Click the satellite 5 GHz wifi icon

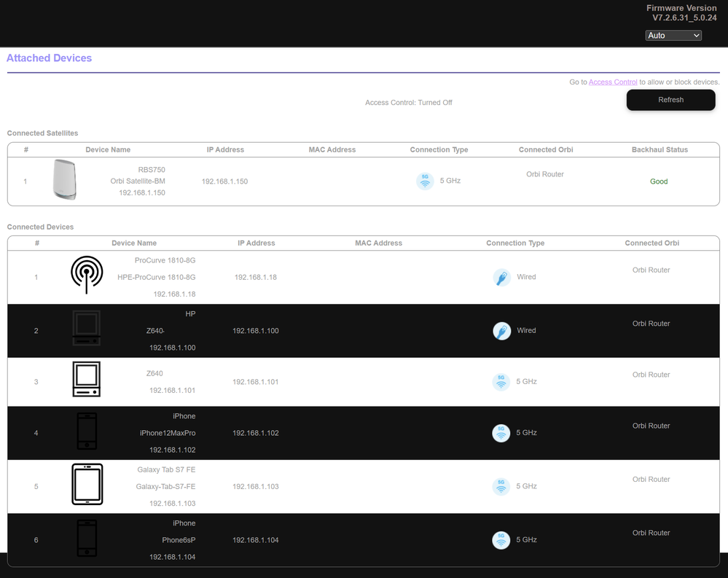[x=425, y=181]
